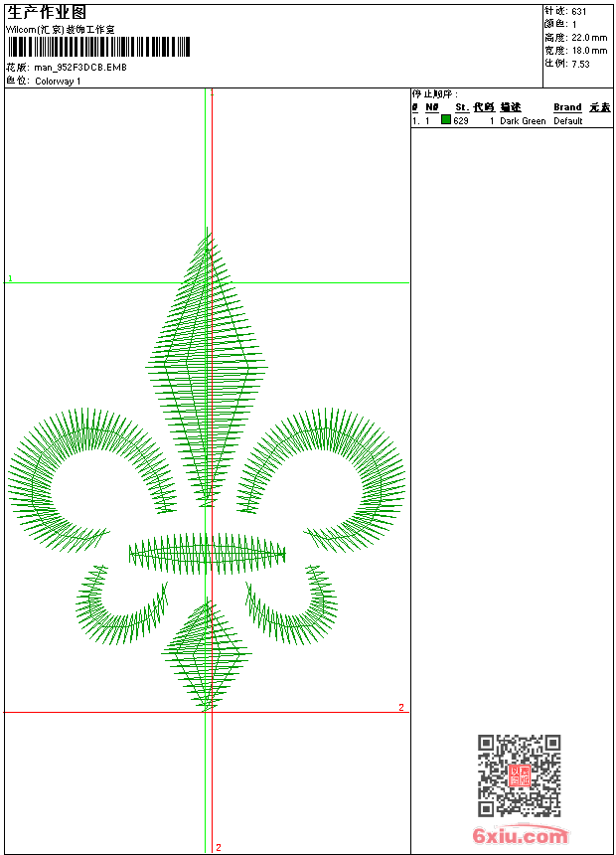The image size is (616, 855).
Task: Click the St. column header
Action: (462, 107)
